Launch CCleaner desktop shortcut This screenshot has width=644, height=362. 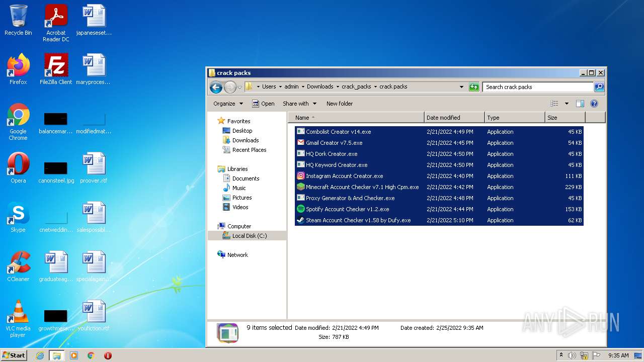pos(18,266)
